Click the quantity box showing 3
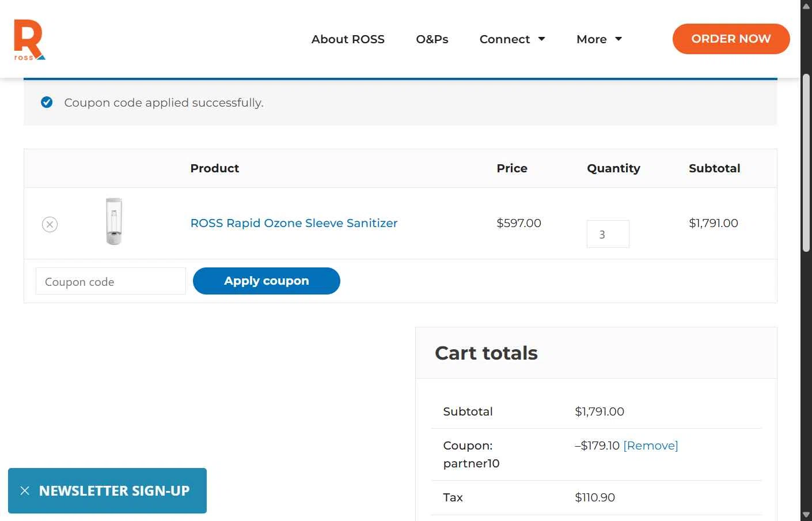The height and width of the screenshot is (521, 812). (608, 234)
